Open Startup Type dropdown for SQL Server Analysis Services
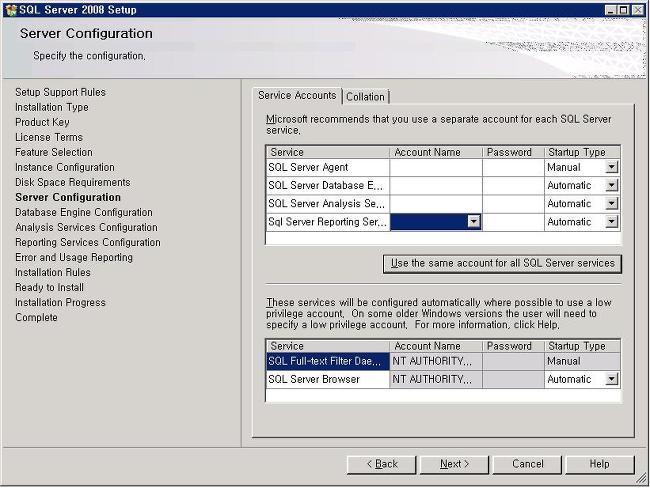The height and width of the screenshot is (488, 650). click(x=611, y=204)
